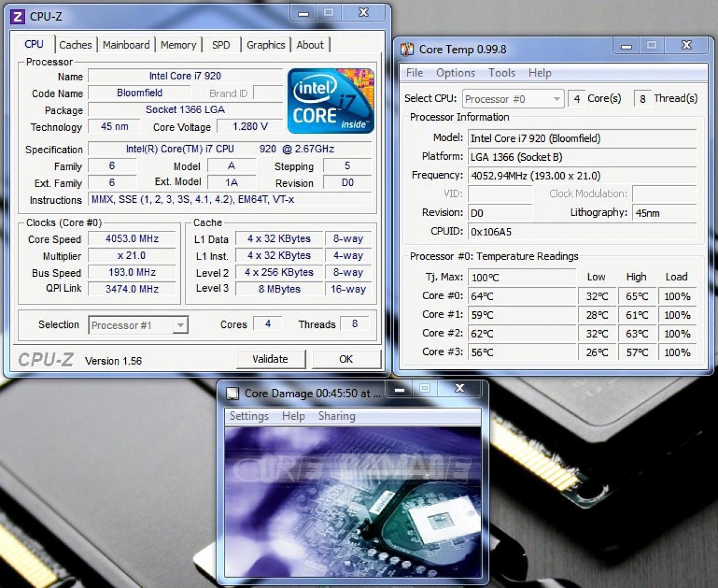Screen dimensions: 718x588
Task: Click the instructions list field in CPU-Z
Action: pos(230,199)
